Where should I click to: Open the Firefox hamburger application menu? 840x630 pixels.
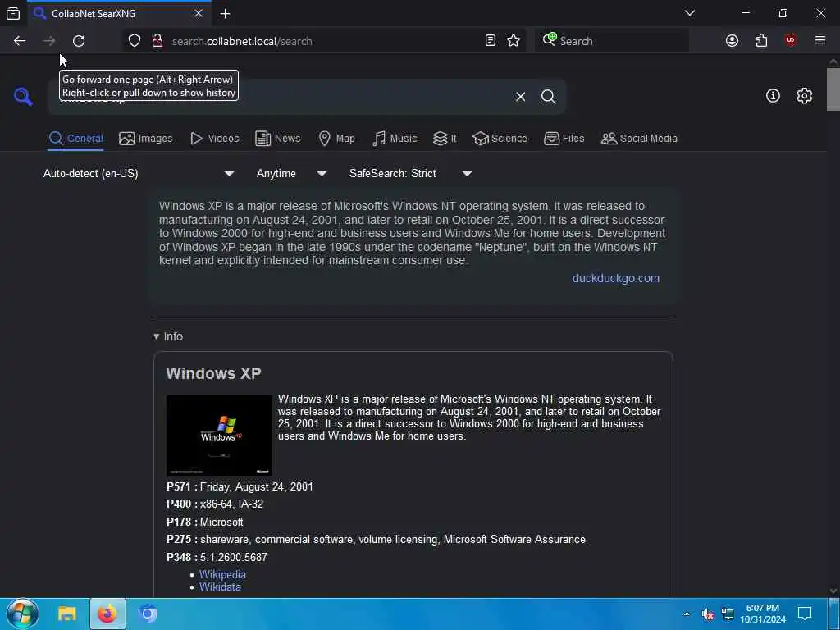(820, 41)
